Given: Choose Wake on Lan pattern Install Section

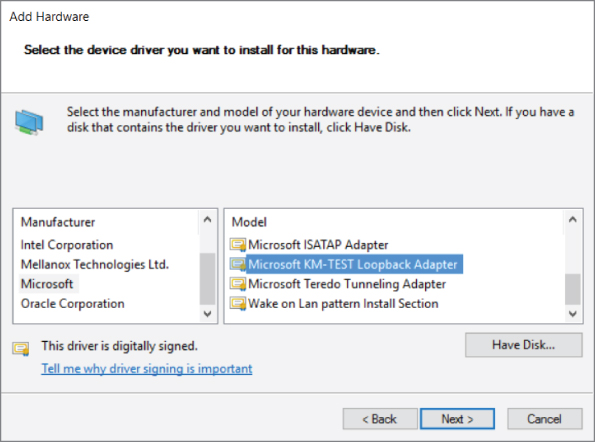Looking at the screenshot, I should pos(343,304).
